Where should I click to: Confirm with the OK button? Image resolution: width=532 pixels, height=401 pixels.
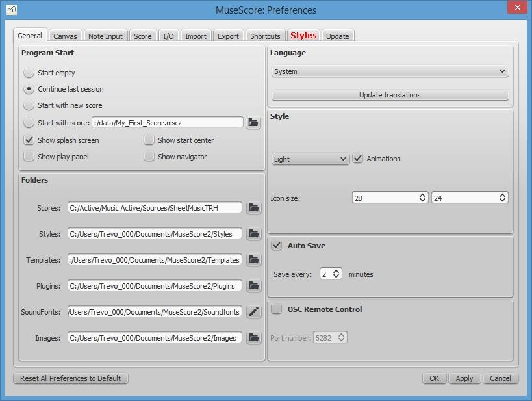click(x=434, y=378)
